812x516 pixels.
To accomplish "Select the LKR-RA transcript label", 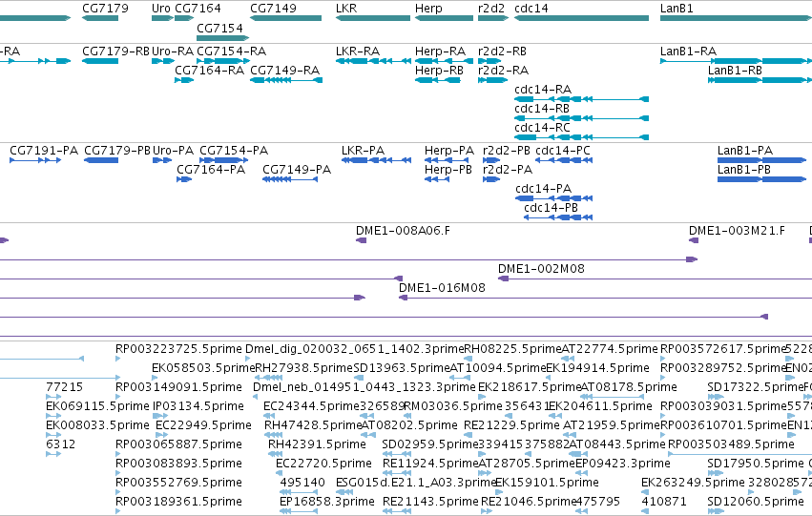I will (x=358, y=52).
